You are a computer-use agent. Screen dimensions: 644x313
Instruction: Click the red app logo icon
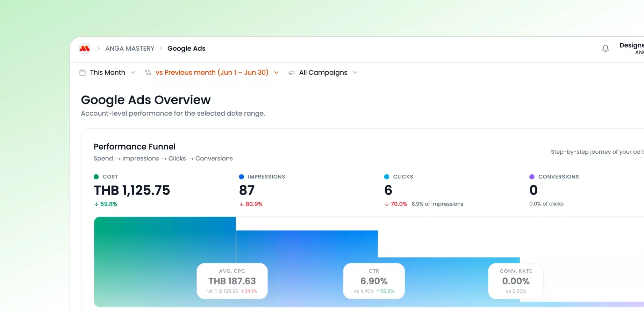coord(85,49)
